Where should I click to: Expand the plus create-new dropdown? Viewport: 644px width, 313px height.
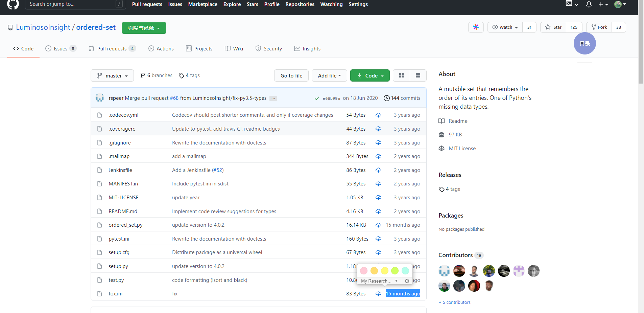click(x=603, y=4)
